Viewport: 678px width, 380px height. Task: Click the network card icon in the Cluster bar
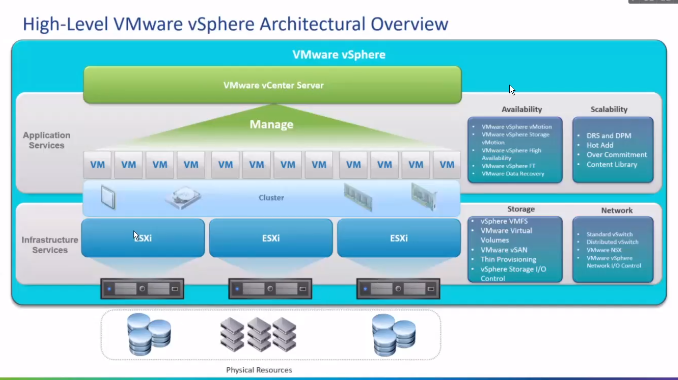click(x=424, y=197)
